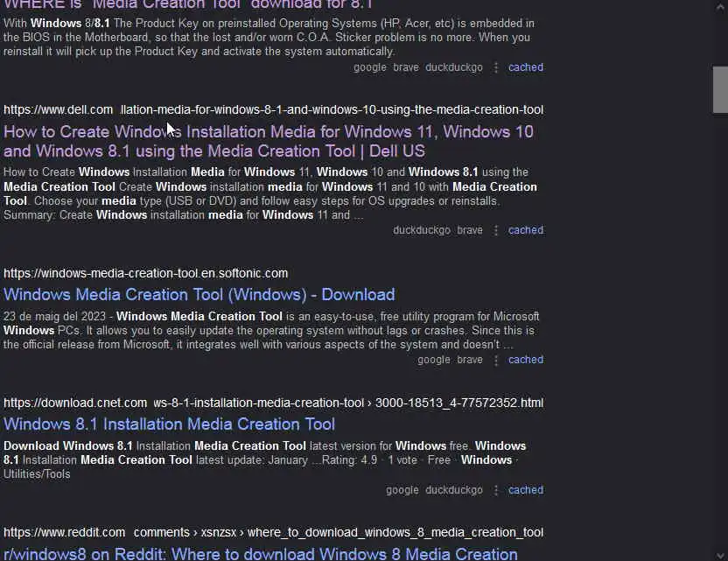Click 'brave' source under Softonic result

470,360
